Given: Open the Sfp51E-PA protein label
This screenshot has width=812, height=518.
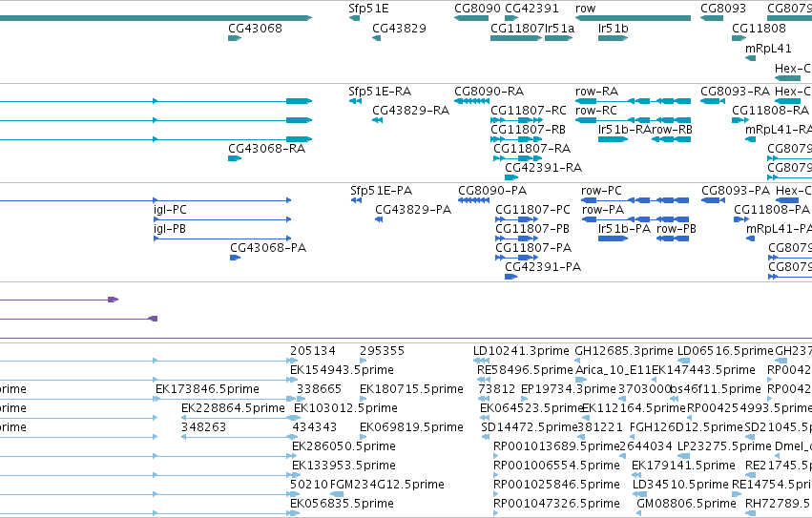Looking at the screenshot, I should tap(381, 191).
